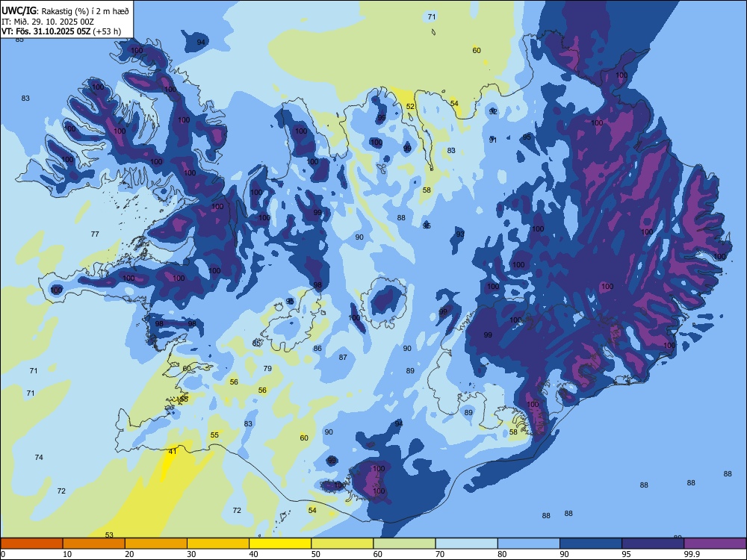Select the legend tick label '40'
This screenshot has height=560, width=747.
(x=253, y=554)
